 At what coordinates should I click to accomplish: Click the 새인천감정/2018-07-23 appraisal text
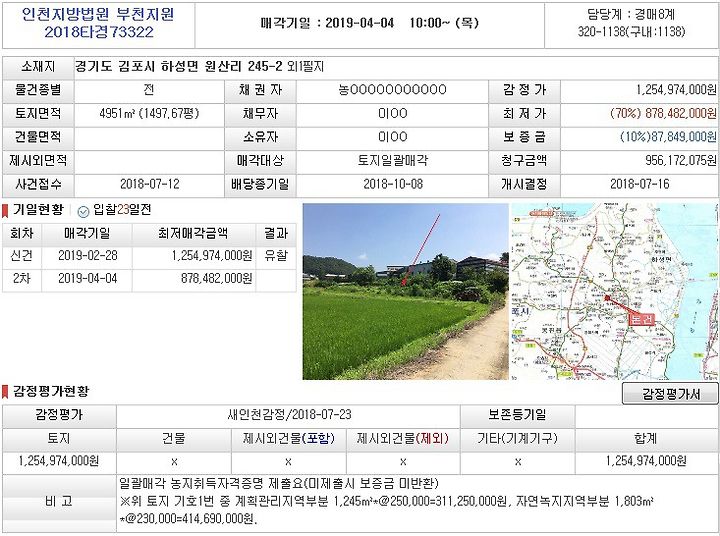pyautogui.click(x=289, y=415)
